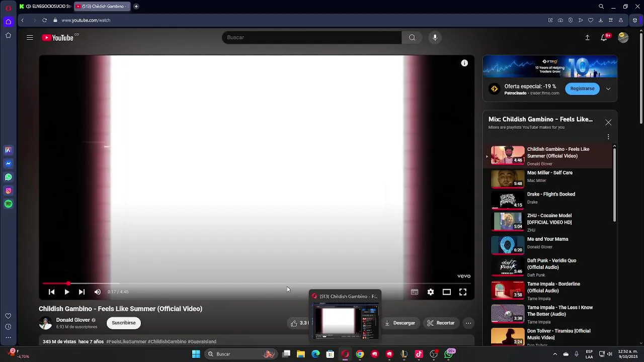This screenshot has width=644, height=362.
Task: Open Mix playlist three-dot options
Action: coord(608,137)
